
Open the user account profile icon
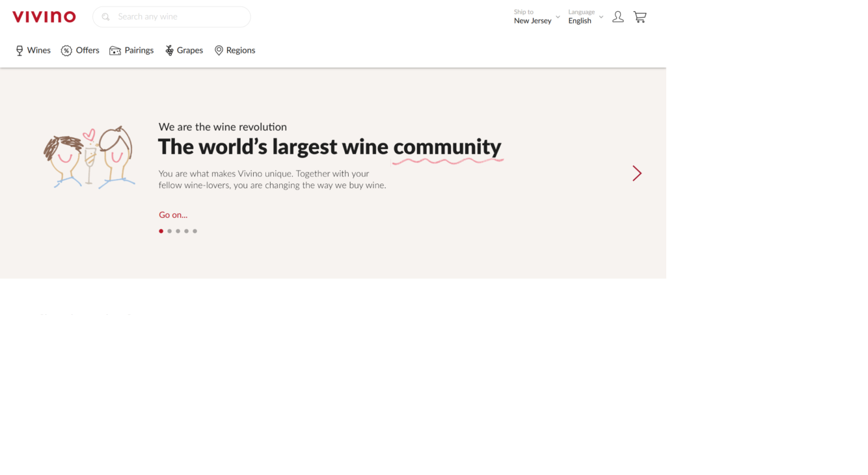pyautogui.click(x=618, y=17)
